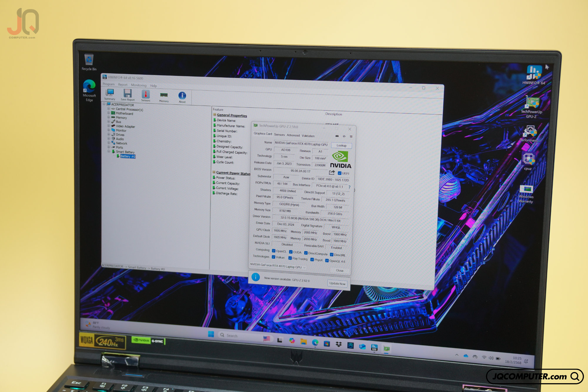Screen dimensions: 588x392
Task: Open the GPU selection dropdown in GPU-Z
Action: coord(278,266)
